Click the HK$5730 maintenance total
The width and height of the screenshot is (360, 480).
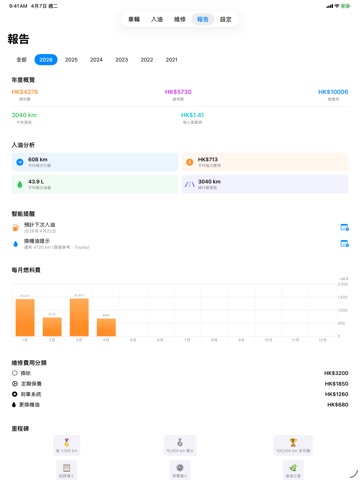click(178, 92)
